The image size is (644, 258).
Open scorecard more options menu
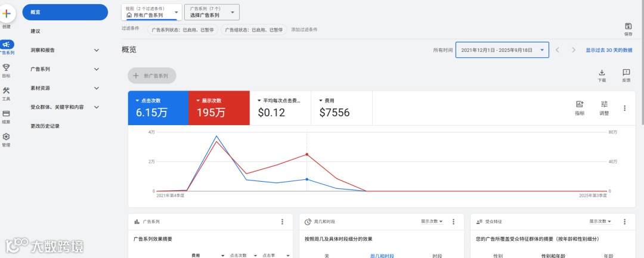(625, 108)
